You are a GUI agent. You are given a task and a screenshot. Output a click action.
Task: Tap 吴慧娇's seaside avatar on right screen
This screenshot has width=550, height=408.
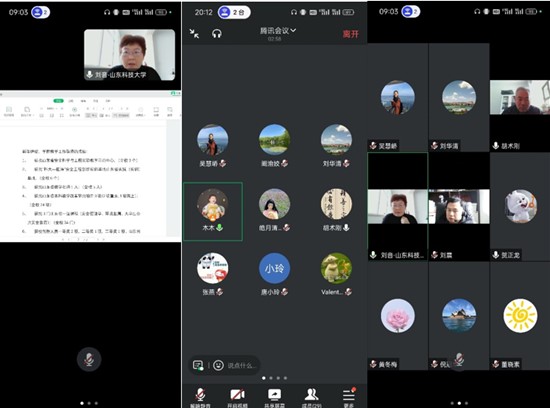[398, 98]
